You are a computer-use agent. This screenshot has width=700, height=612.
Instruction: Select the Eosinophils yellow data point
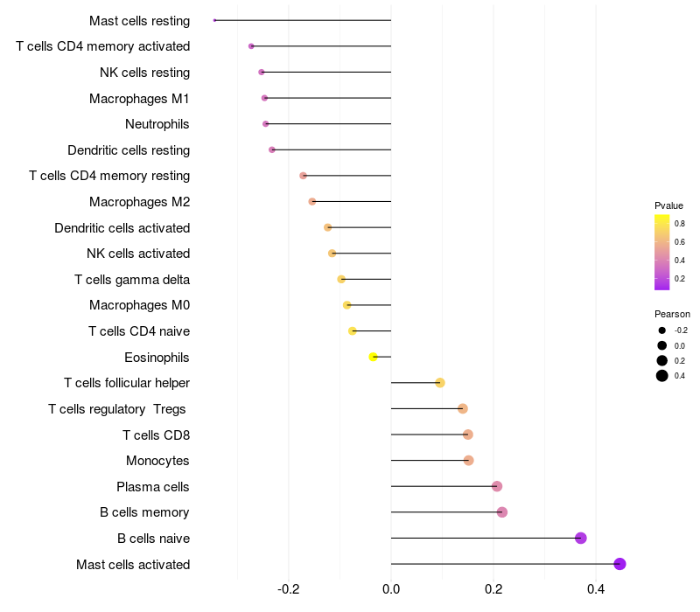click(374, 357)
